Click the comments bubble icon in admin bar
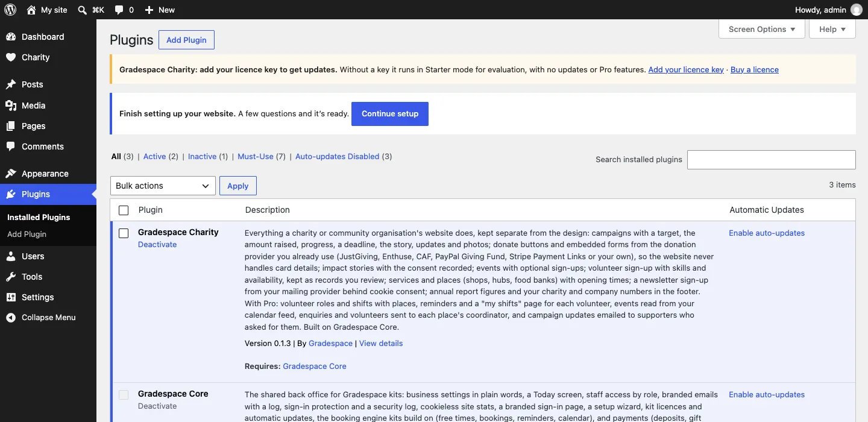 119,10
